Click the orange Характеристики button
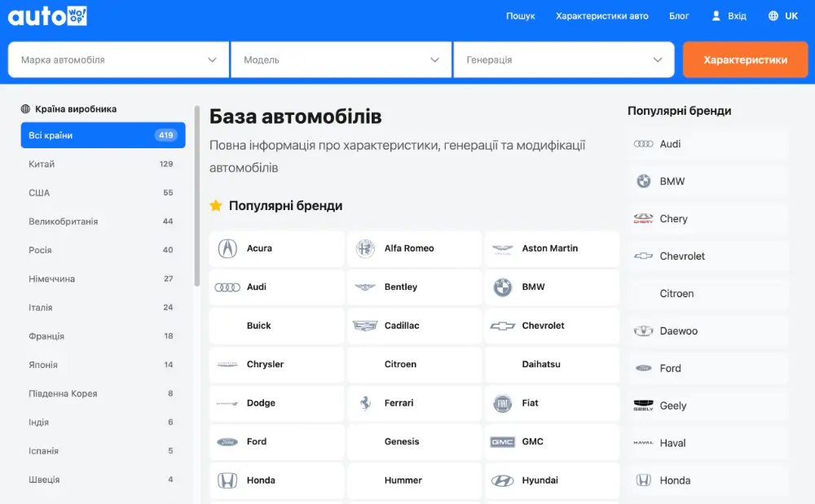Image resolution: width=815 pixels, height=504 pixels. tap(746, 59)
